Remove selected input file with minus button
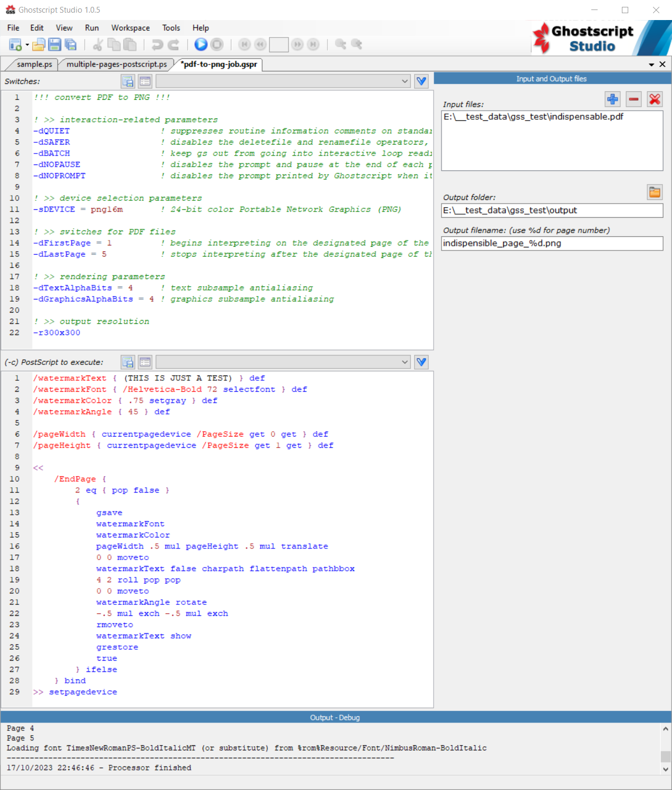Screen dimensions: 672x790 [x=633, y=99]
